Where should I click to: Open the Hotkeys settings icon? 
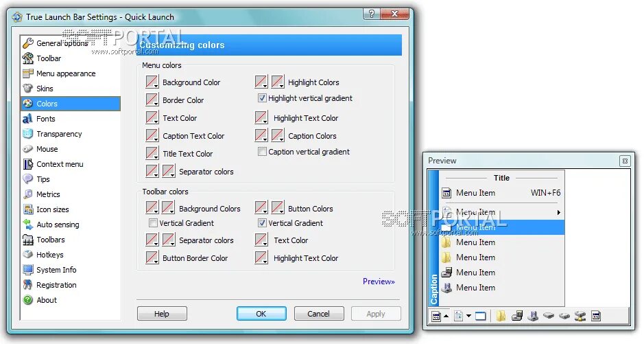(x=28, y=255)
